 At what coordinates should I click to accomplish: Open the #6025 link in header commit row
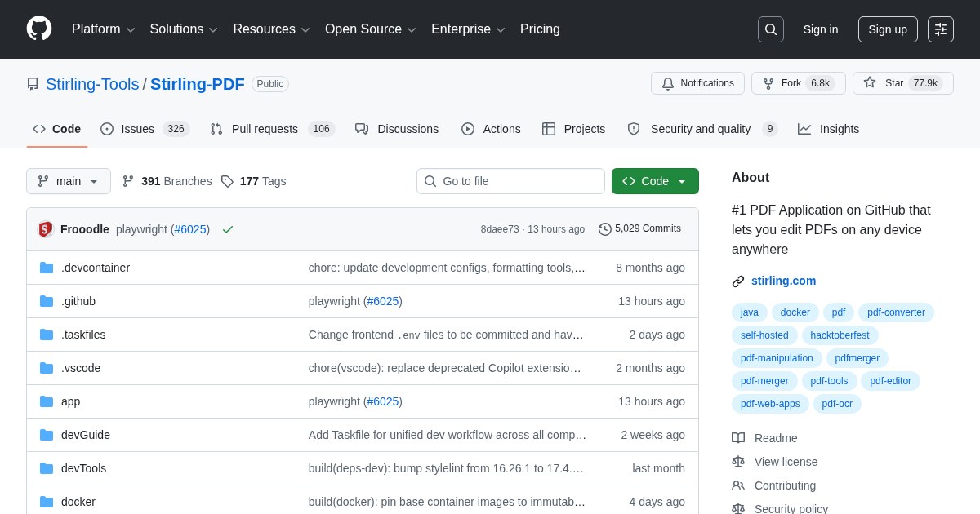coord(190,229)
